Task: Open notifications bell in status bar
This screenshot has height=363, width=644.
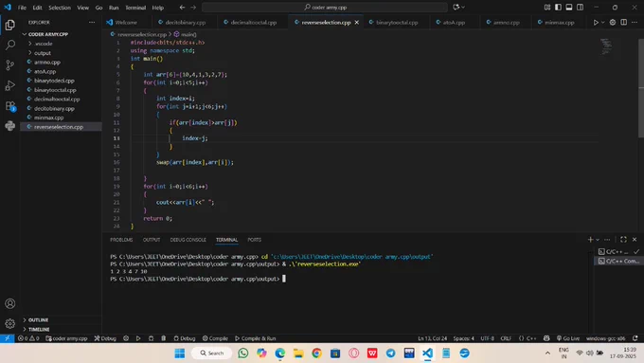Action: 635,338
